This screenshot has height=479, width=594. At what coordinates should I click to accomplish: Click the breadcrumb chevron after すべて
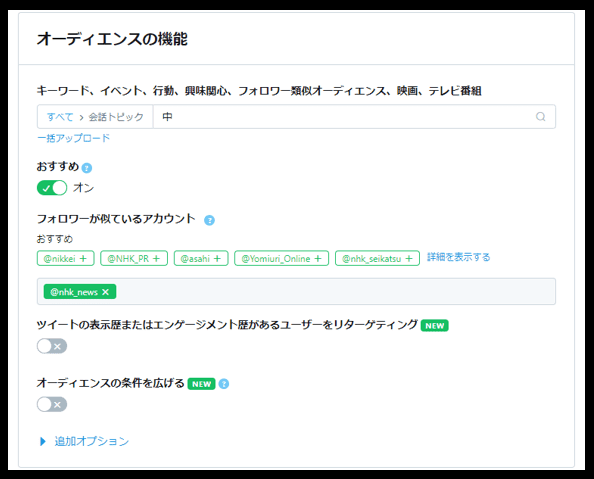pyautogui.click(x=81, y=117)
